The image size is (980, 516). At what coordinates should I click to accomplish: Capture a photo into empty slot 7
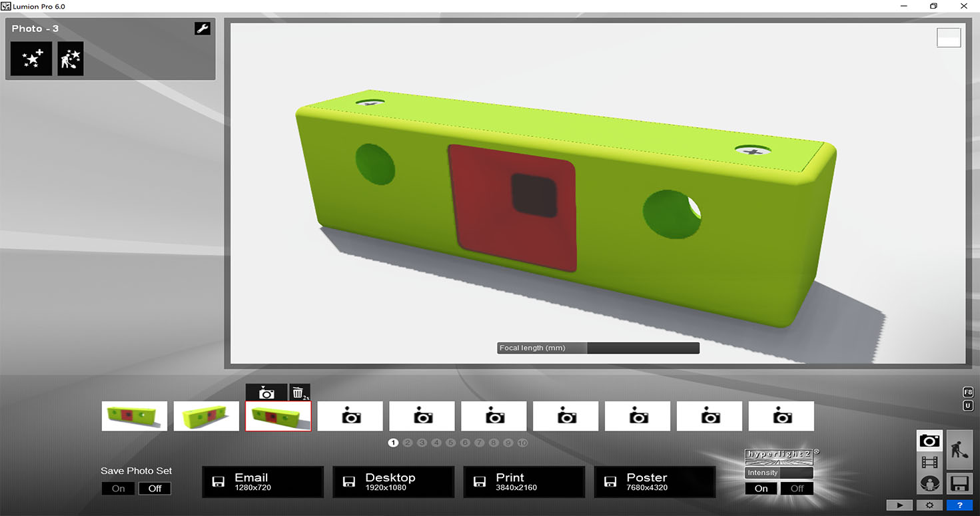pyautogui.click(x=566, y=416)
